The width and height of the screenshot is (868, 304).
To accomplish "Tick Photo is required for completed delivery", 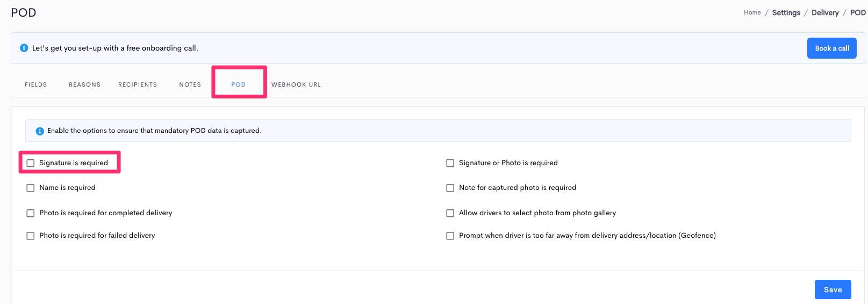I will point(31,213).
